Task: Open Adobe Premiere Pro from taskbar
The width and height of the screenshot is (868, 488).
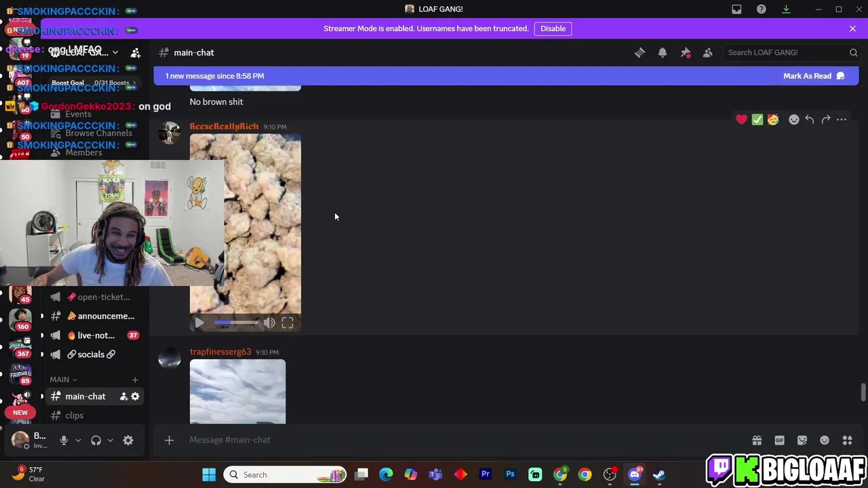Action: tap(486, 475)
